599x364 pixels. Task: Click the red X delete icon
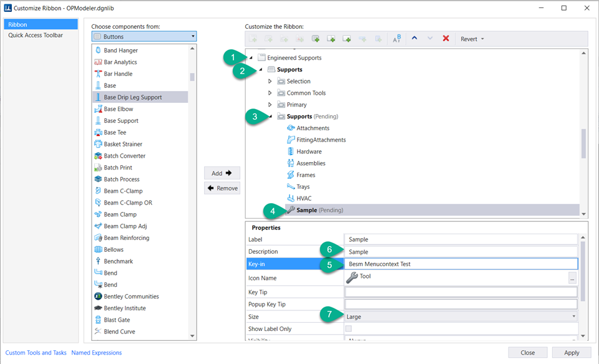446,39
